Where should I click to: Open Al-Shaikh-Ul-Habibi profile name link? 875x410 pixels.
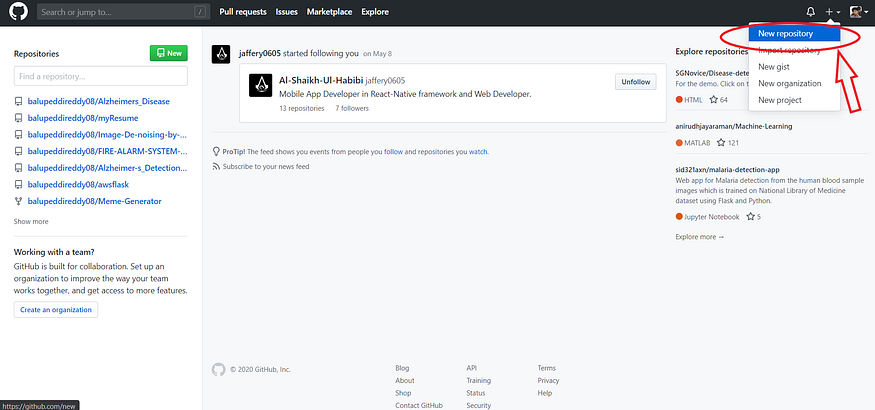pyautogui.click(x=321, y=80)
